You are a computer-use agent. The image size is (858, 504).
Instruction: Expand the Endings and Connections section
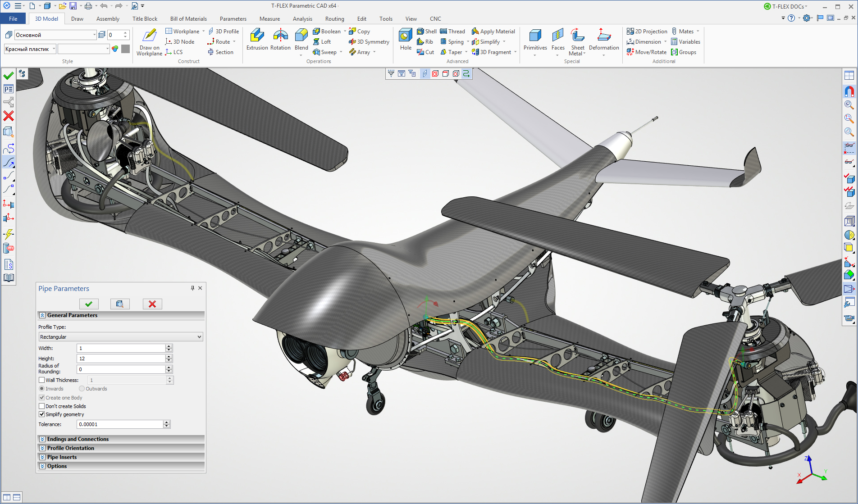click(121, 439)
